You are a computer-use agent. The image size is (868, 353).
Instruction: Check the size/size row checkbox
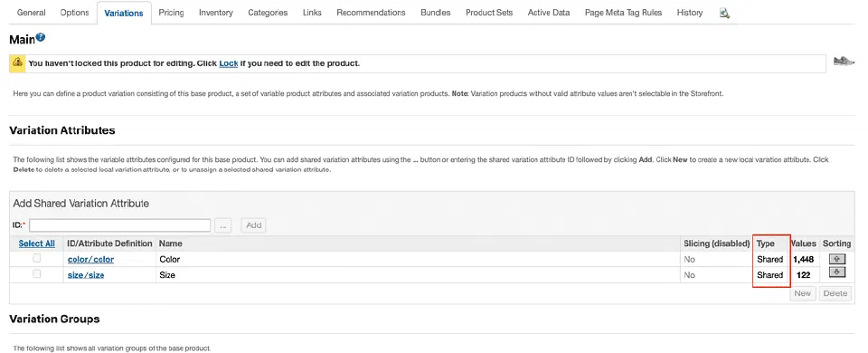tap(36, 273)
